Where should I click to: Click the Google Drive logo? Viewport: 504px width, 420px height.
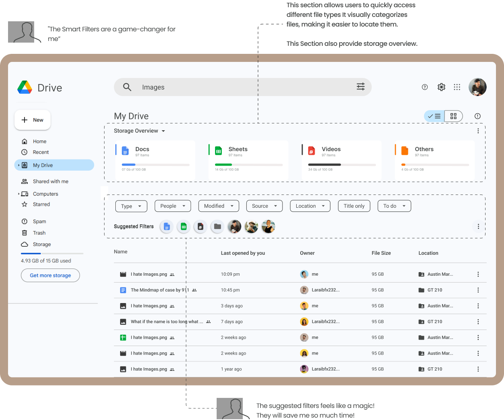[x=25, y=87]
